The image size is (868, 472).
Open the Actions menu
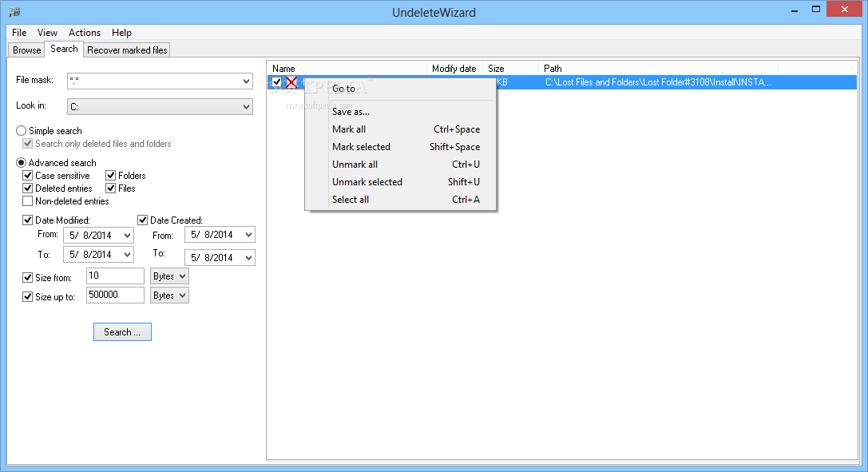coord(85,33)
